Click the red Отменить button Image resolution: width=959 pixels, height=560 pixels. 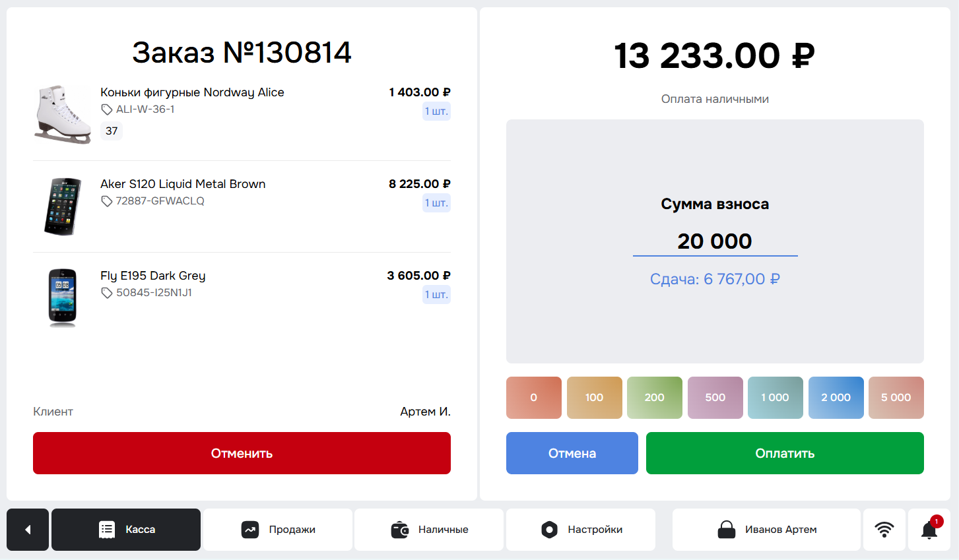point(242,453)
